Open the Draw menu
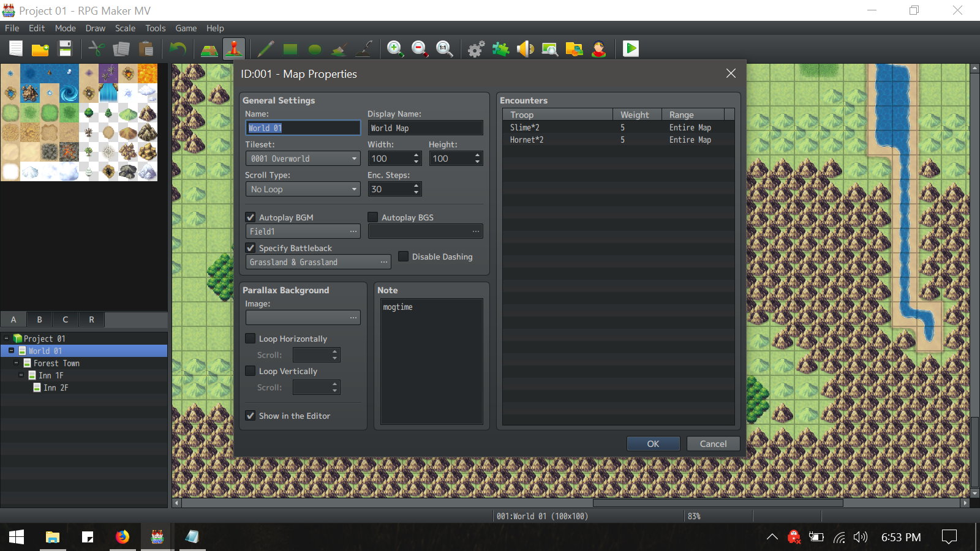The height and width of the screenshot is (551, 980). click(x=96, y=28)
